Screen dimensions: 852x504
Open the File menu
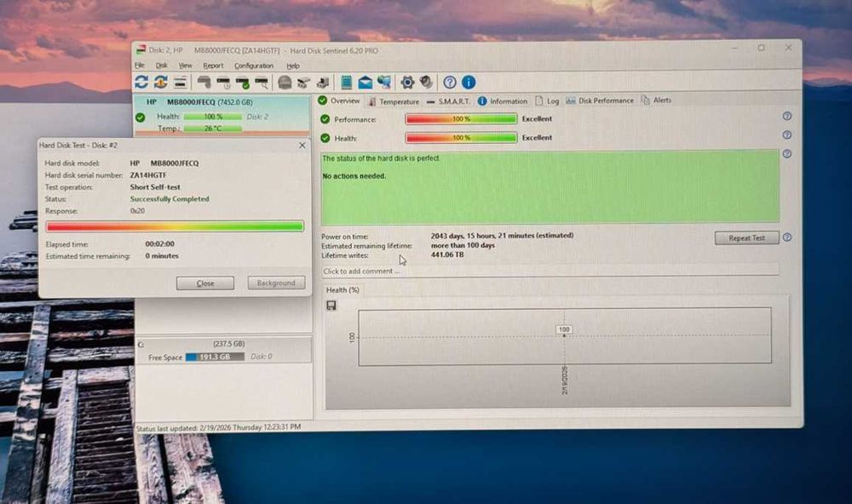pos(140,66)
